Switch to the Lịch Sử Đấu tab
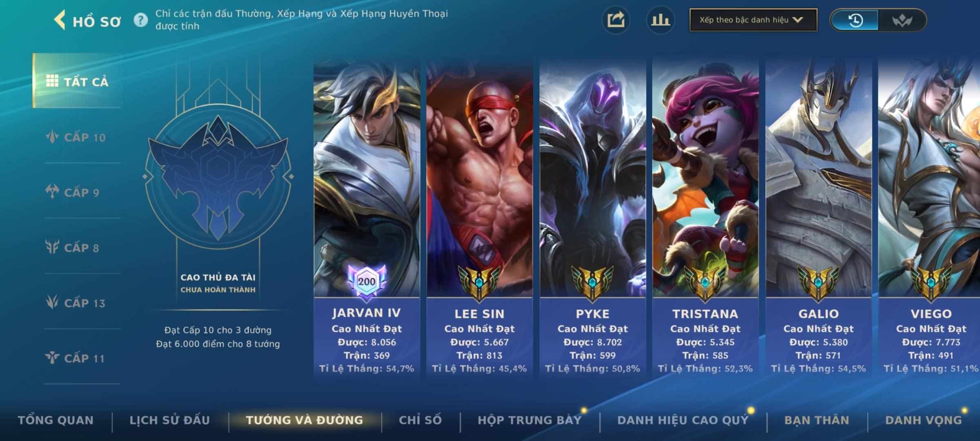The image size is (980, 441). click(170, 420)
